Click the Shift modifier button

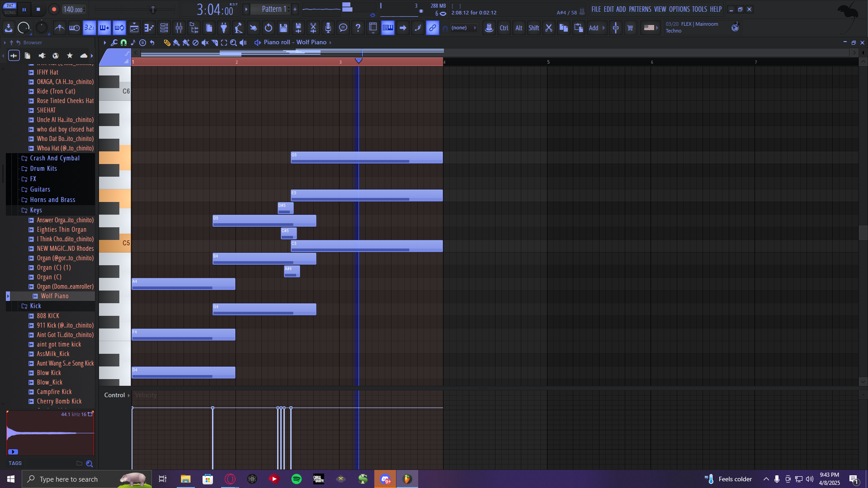[533, 28]
